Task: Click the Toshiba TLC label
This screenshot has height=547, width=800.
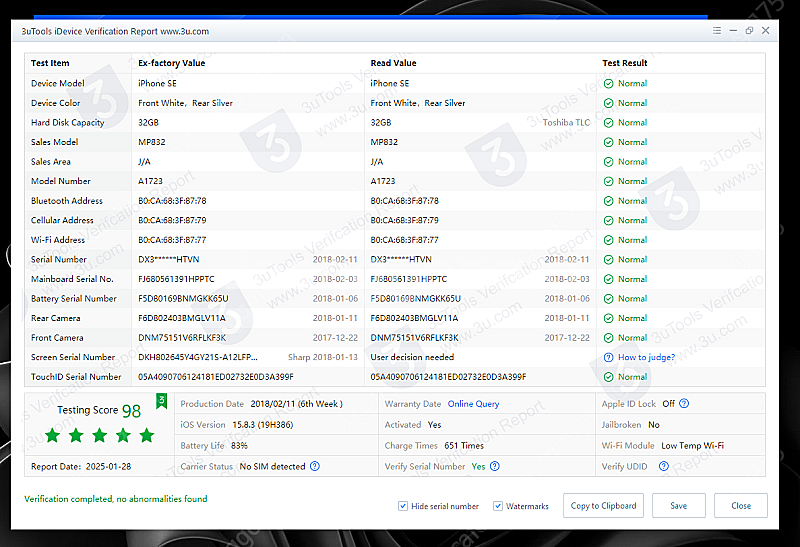Action: pyautogui.click(x=566, y=122)
